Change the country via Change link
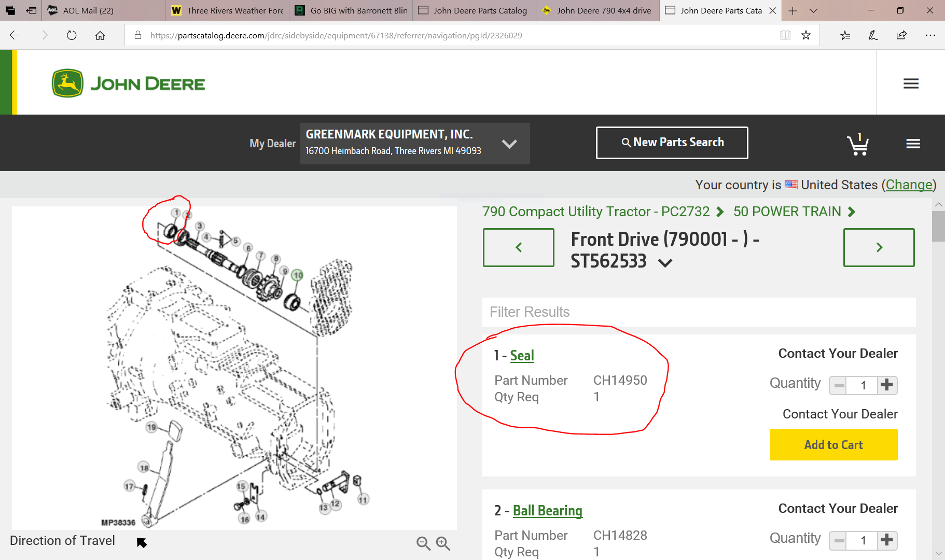 [x=909, y=185]
